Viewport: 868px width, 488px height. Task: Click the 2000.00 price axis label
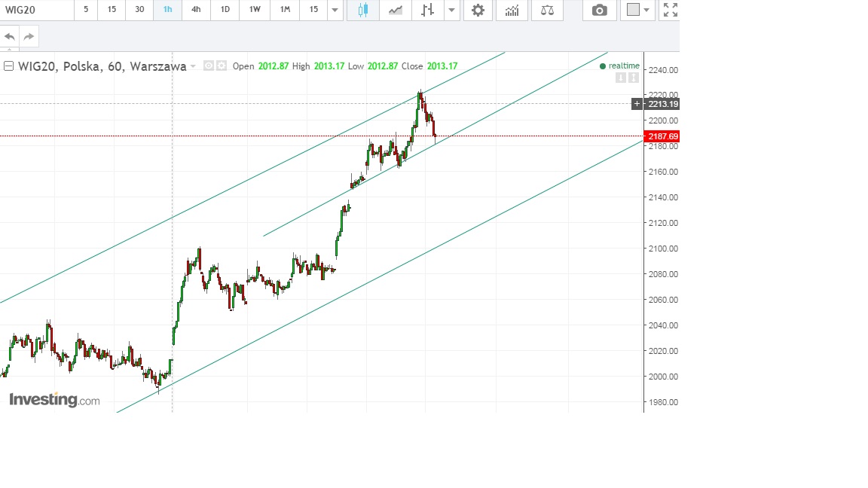663,377
